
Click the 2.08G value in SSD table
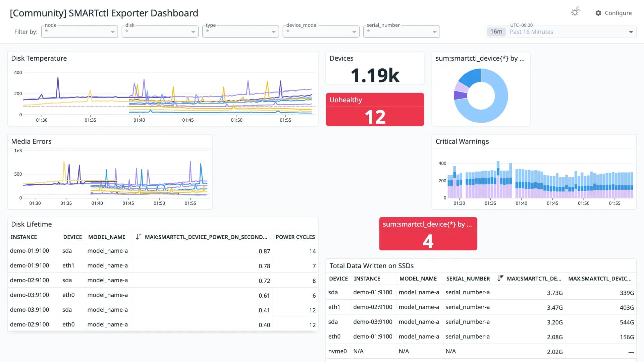pos(555,337)
